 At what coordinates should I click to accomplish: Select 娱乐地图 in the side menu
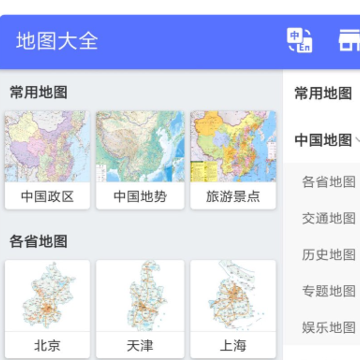pyautogui.click(x=329, y=327)
